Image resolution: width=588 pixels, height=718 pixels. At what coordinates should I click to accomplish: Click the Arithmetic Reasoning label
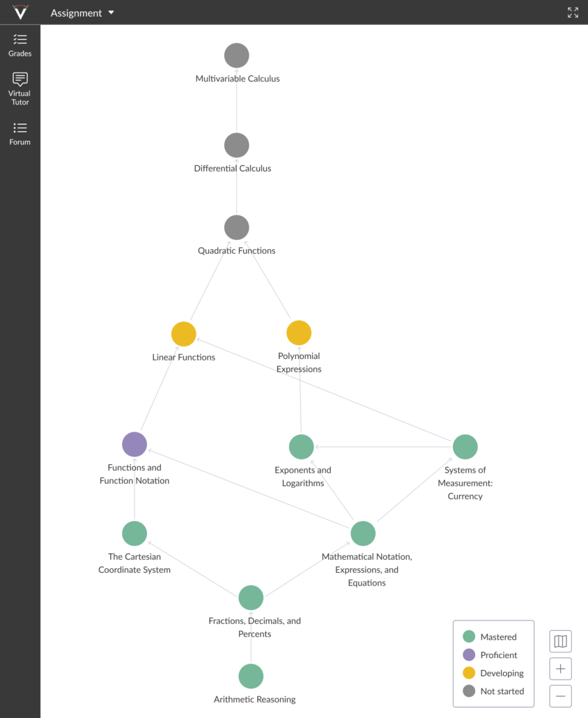coord(254,699)
